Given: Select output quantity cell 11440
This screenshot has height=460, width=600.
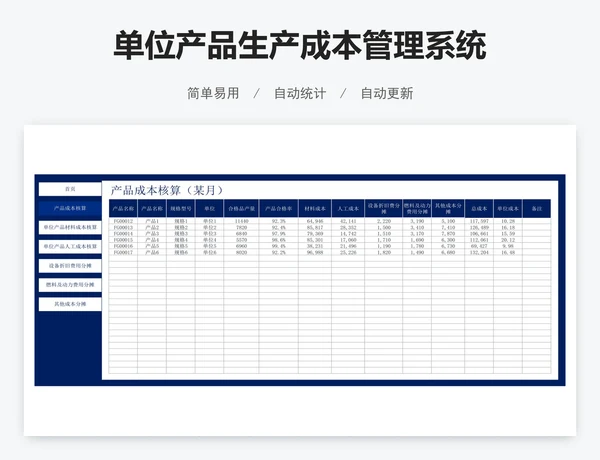Looking at the screenshot, I should (241, 221).
